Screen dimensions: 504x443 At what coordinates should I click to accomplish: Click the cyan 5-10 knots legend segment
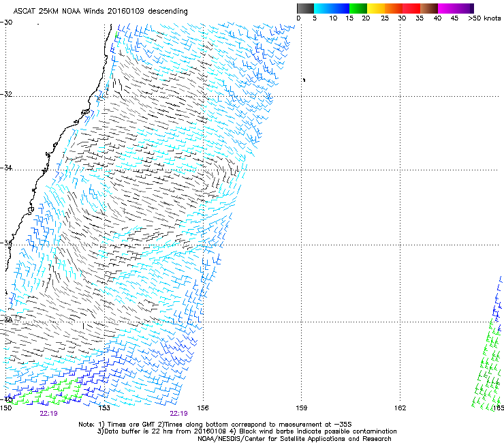[x=323, y=8]
